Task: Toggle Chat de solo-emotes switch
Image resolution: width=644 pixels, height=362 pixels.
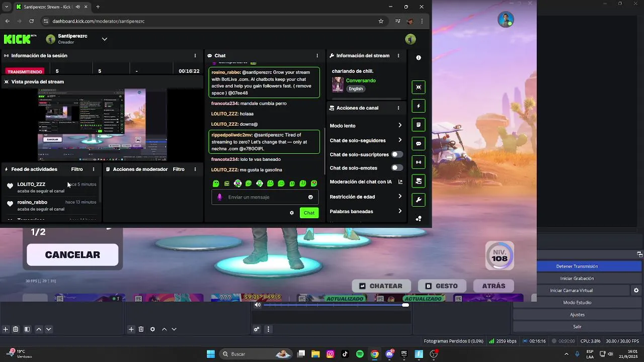Action: (x=397, y=168)
